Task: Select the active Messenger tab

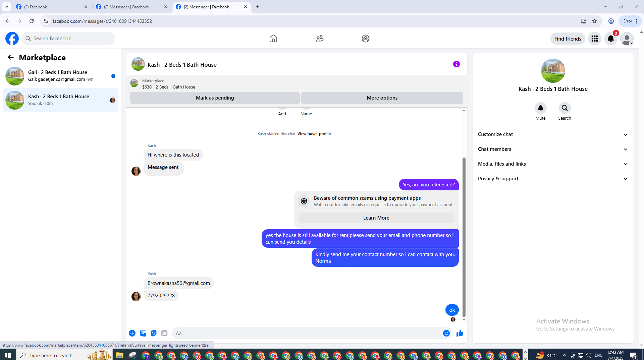Action: tap(212, 7)
